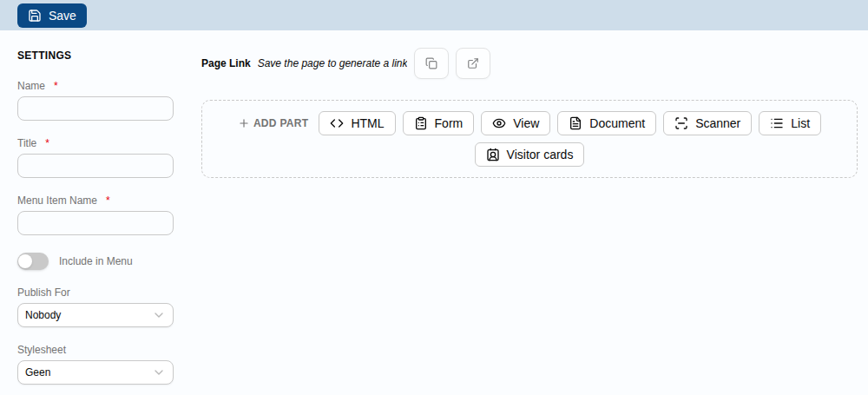Screen dimensions: 868x395
Task: Click the Include in Menu label
Action: pyautogui.click(x=95, y=261)
